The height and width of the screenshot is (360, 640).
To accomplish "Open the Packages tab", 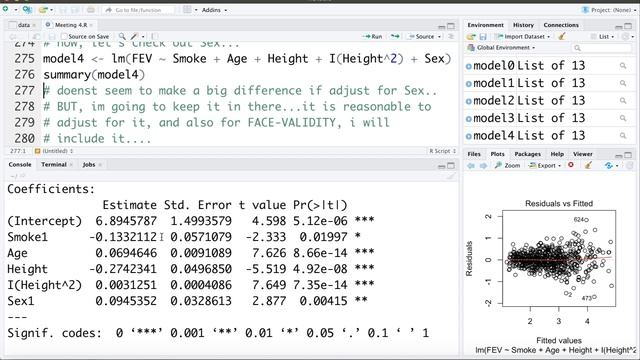I will (527, 154).
